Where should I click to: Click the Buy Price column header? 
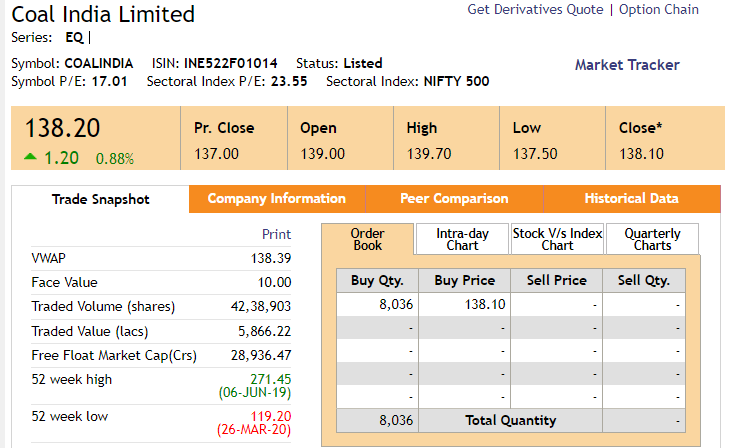pyautogui.click(x=465, y=281)
